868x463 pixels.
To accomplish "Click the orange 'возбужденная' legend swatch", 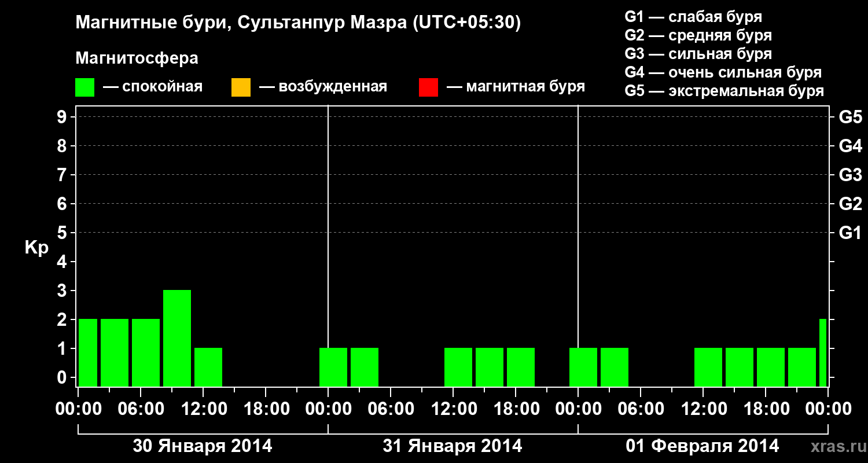I will (241, 87).
